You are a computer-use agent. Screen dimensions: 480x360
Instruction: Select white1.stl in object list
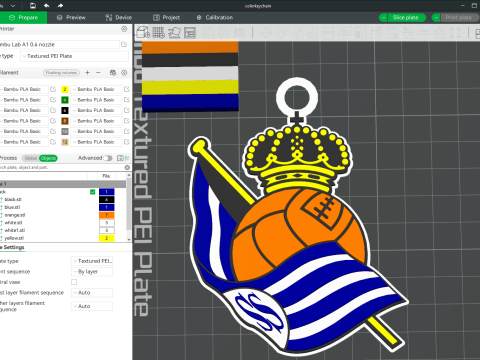14,230
